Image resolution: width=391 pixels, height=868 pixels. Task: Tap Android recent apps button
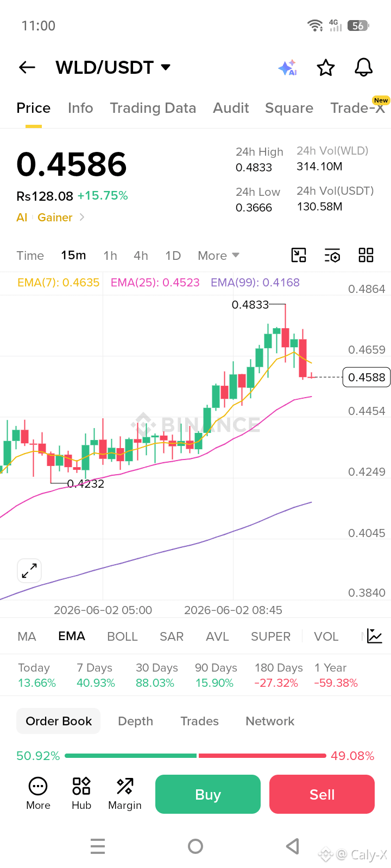click(x=98, y=846)
